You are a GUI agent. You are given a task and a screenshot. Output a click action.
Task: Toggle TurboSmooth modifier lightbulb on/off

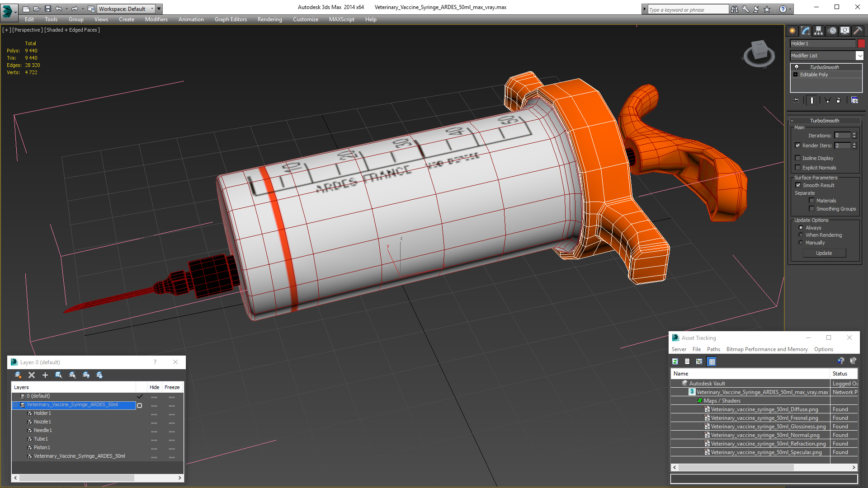(x=797, y=67)
